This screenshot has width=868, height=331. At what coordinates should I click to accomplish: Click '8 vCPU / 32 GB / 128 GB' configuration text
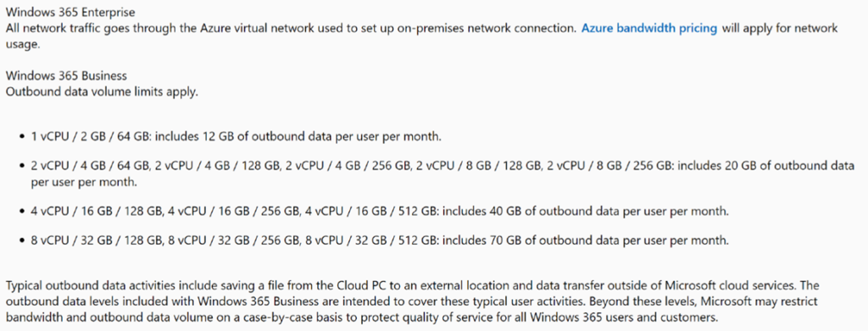pos(97,241)
